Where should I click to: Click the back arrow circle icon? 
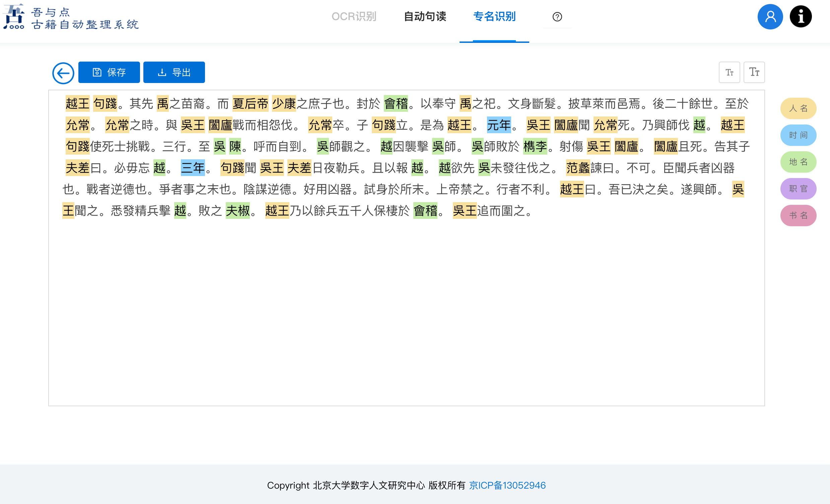point(63,73)
